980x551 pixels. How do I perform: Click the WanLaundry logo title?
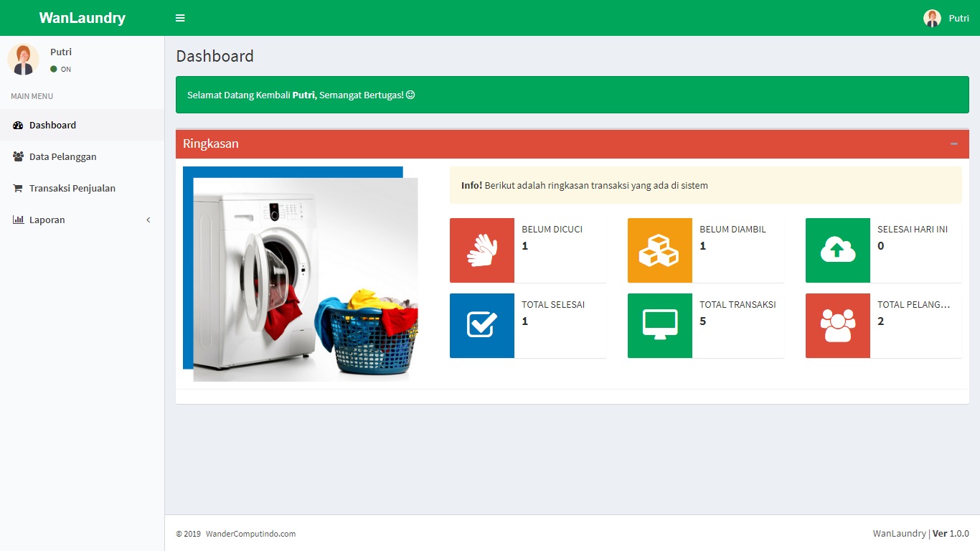pyautogui.click(x=82, y=18)
